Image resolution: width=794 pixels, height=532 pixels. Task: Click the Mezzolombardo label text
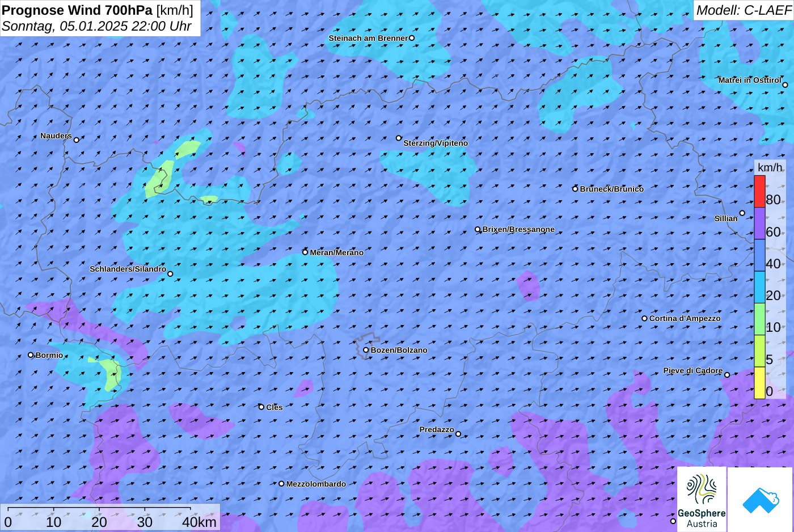click(x=316, y=484)
